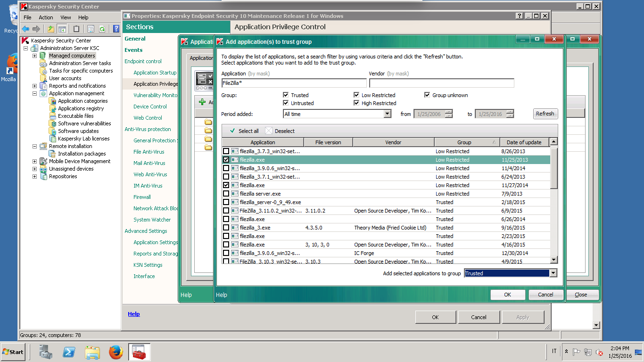The image size is (644, 362).
Task: Open the Period added dropdown
Action: (x=387, y=114)
